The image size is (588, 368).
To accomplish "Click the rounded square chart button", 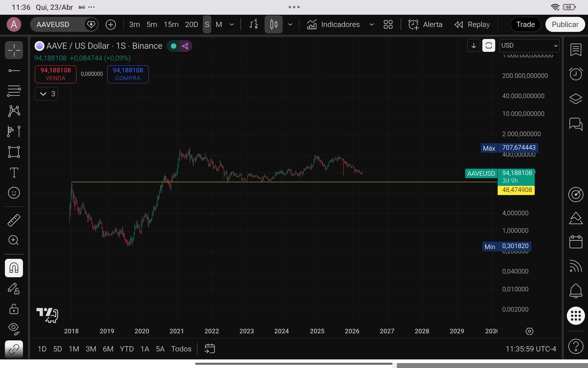I will coord(489,46).
